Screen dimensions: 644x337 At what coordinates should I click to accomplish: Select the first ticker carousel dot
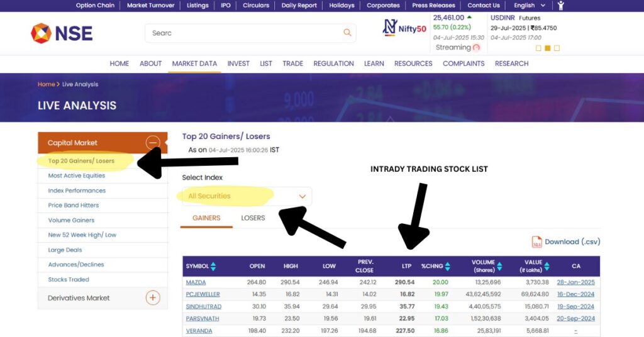coord(538,48)
